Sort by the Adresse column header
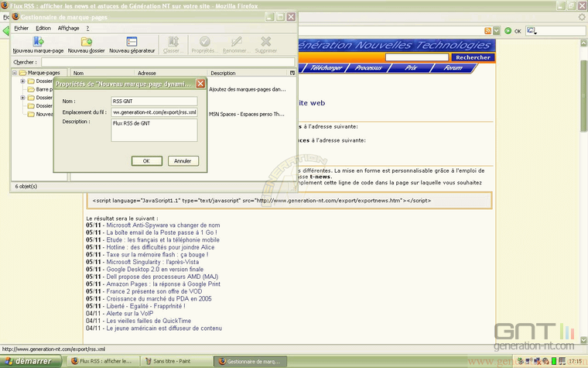 [171, 73]
